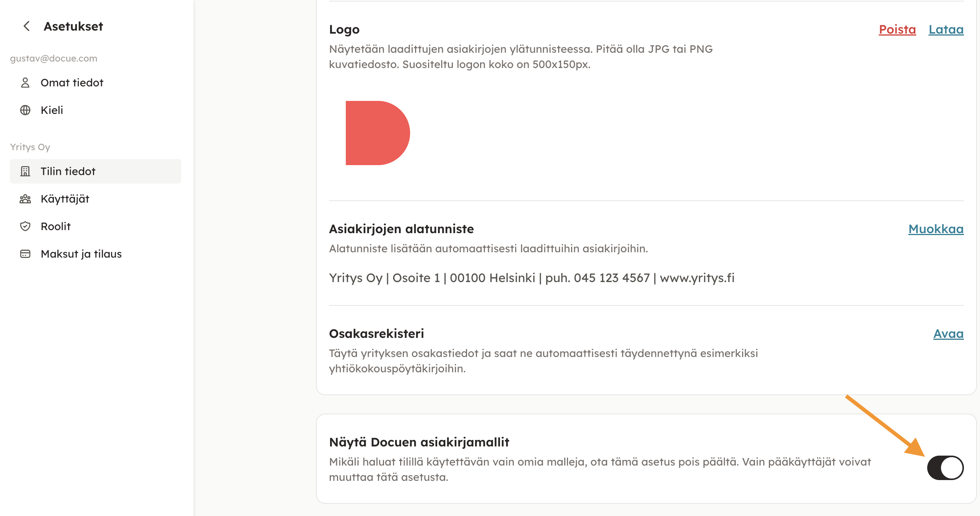
Task: Click the person icon for Omat tiedot
Action: tap(25, 83)
